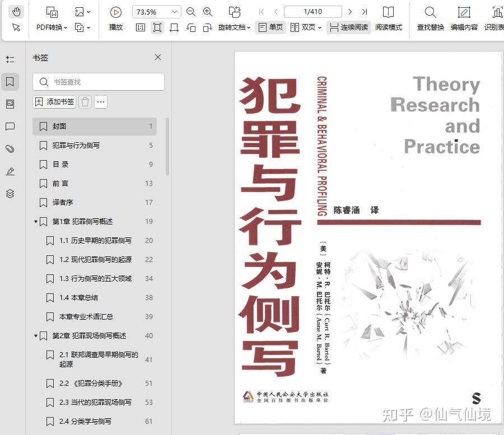Toggle fit page view icon
The width and height of the screenshot is (504, 435).
[x=157, y=27]
